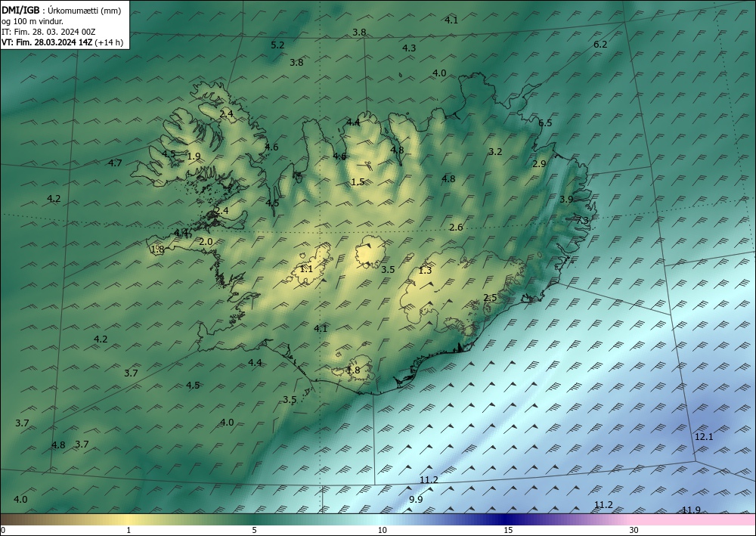Image resolution: width=756 pixels, height=536 pixels.
Task: Select the 4.3 value in the north
Action: click(409, 48)
